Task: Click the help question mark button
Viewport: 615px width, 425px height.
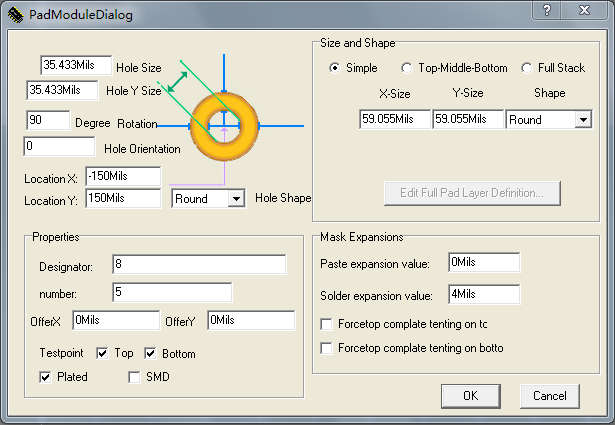Action: (x=546, y=11)
